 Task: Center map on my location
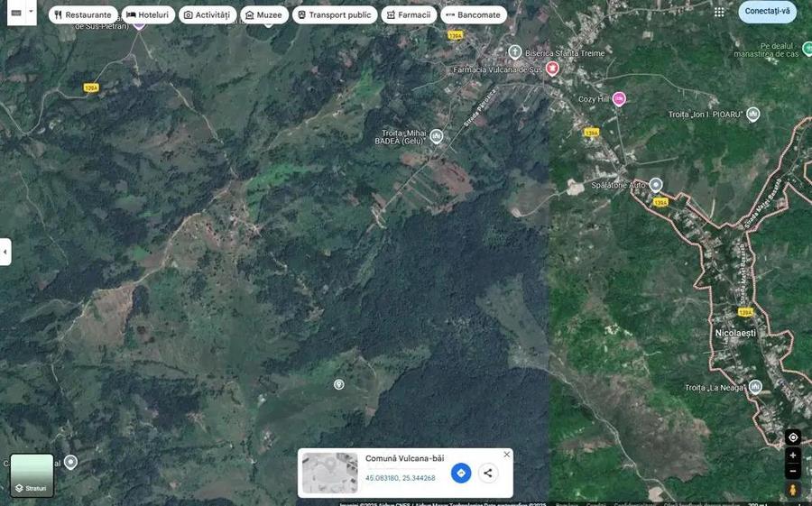(x=792, y=437)
